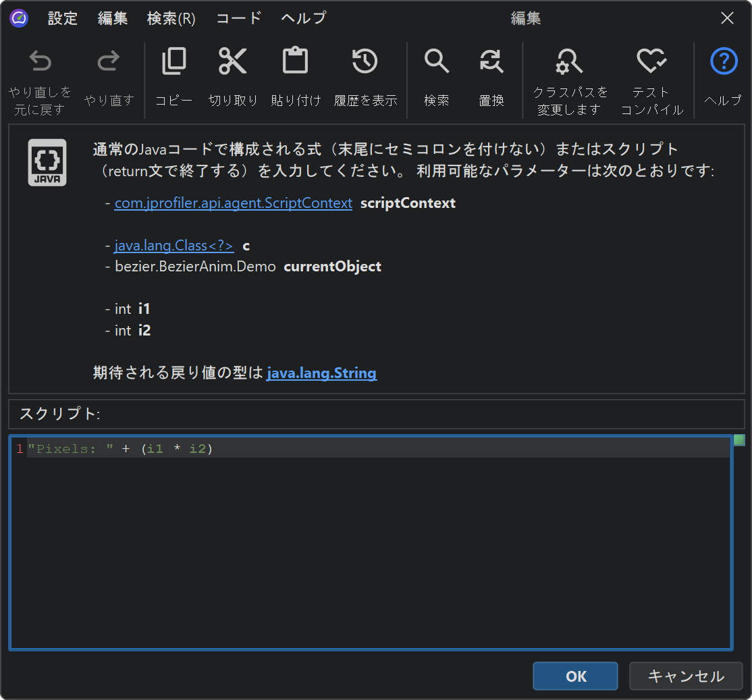Click the redo (やり直す) arrow icon

(x=109, y=63)
